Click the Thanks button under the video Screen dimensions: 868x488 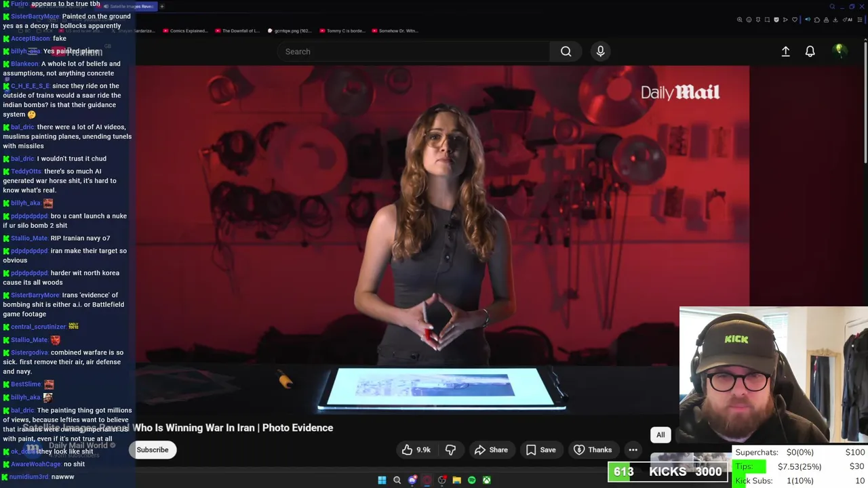pyautogui.click(x=593, y=449)
